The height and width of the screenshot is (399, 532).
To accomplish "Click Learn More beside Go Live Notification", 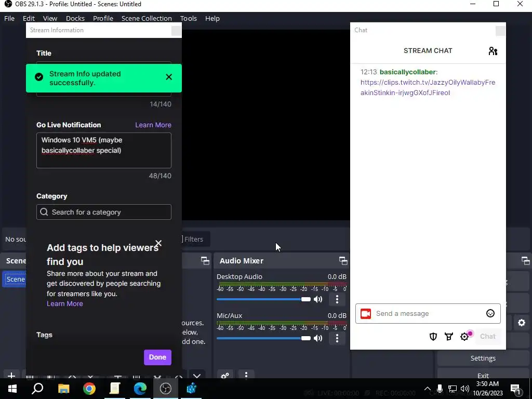I will (153, 125).
